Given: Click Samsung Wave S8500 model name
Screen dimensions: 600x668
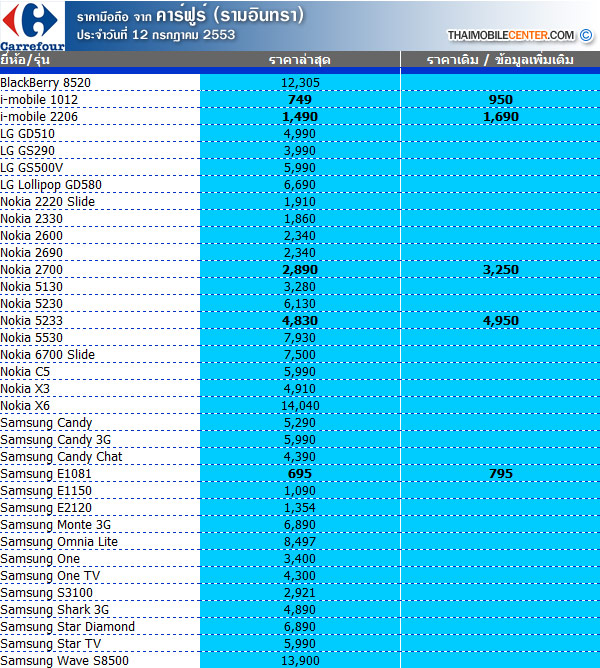Looking at the screenshot, I should pyautogui.click(x=64, y=661).
